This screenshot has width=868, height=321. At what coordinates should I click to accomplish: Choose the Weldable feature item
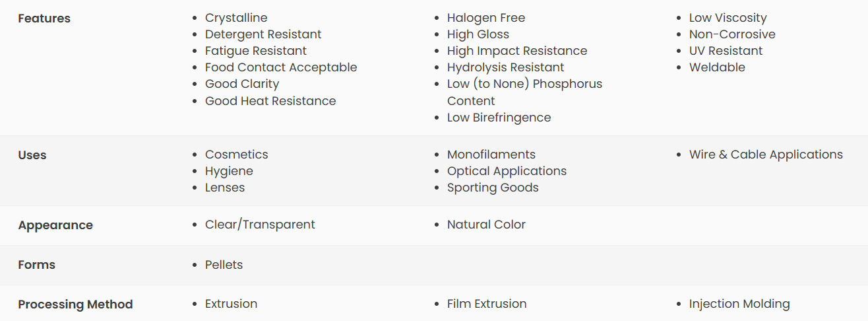[717, 67]
